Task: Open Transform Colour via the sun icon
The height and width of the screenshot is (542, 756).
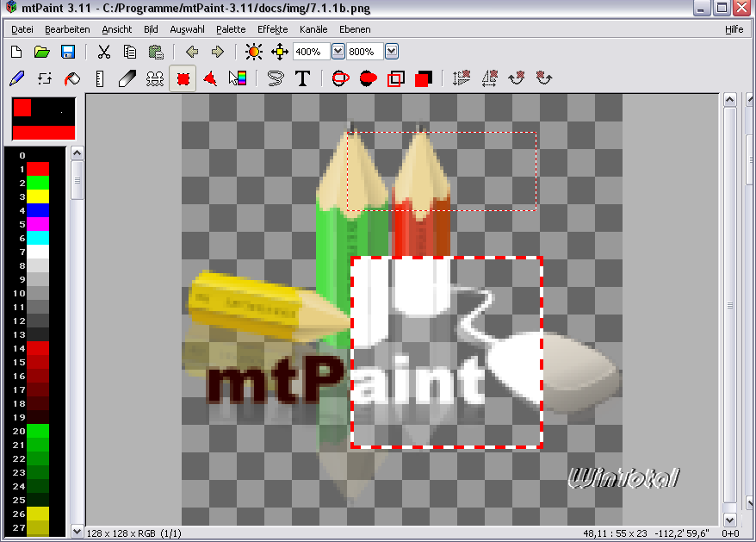Action: coord(254,52)
